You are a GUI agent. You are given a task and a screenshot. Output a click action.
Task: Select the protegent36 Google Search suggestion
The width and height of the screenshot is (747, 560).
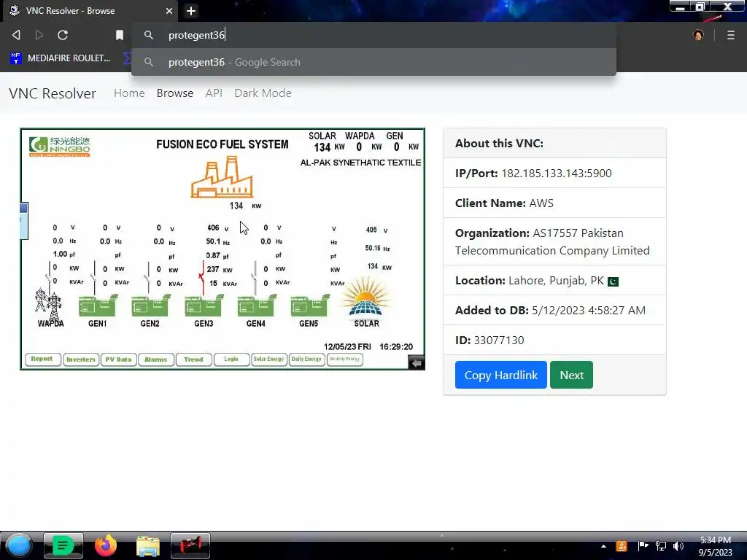point(373,62)
